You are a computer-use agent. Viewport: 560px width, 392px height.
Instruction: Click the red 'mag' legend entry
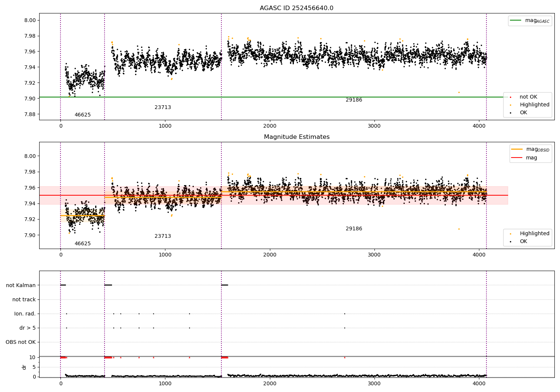point(525,158)
